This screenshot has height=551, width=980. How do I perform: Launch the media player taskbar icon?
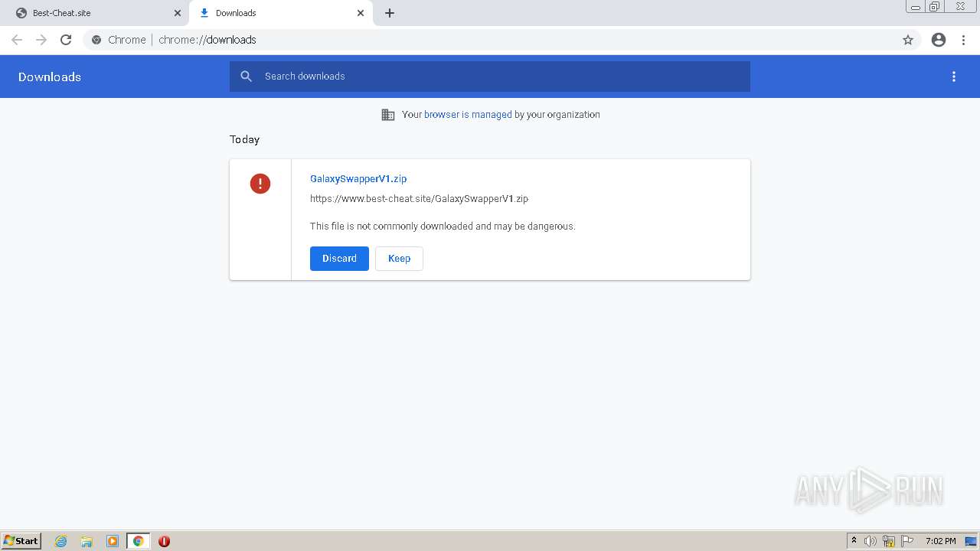click(113, 541)
